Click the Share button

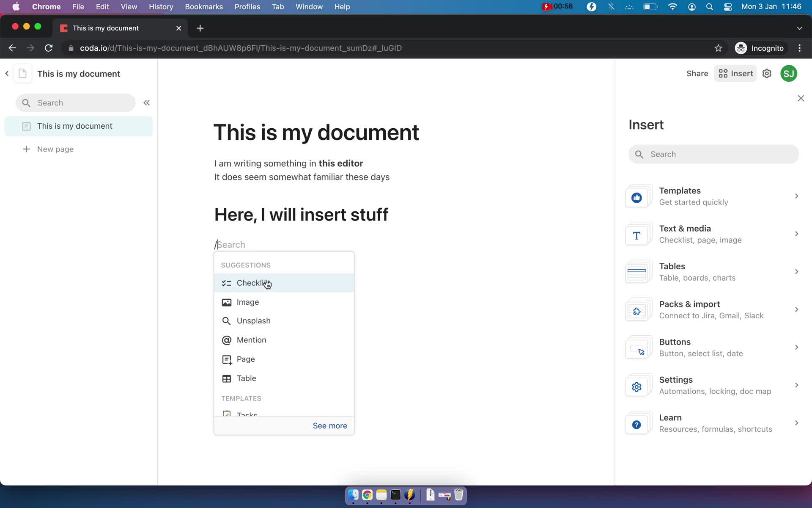pos(697,73)
